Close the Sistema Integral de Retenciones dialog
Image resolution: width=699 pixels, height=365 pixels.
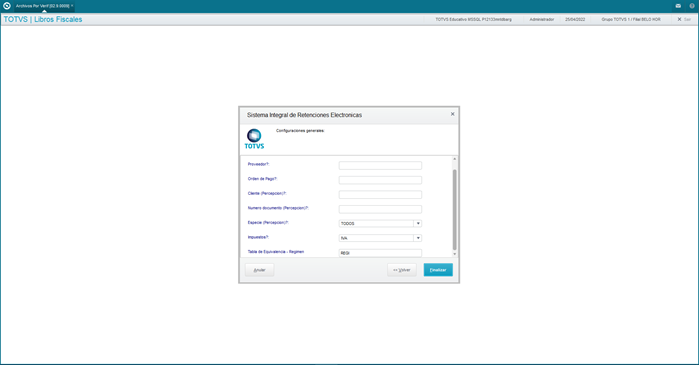(452, 114)
